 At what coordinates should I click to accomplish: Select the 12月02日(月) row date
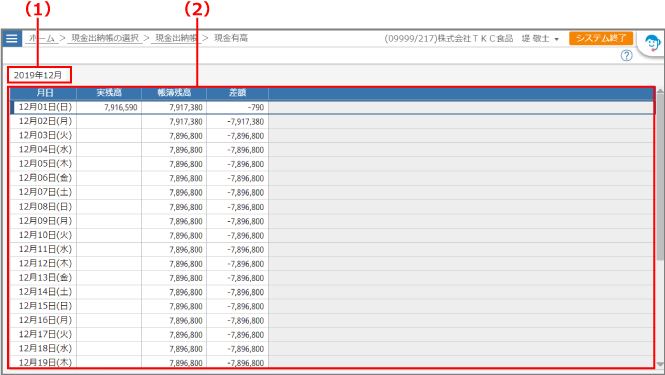point(45,121)
